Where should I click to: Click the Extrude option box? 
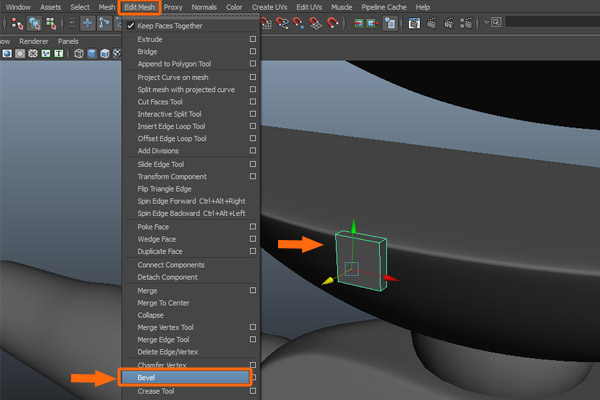(252, 39)
